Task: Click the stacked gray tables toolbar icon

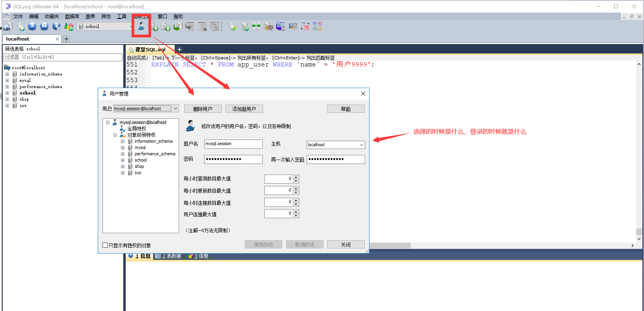Action: tap(214, 26)
